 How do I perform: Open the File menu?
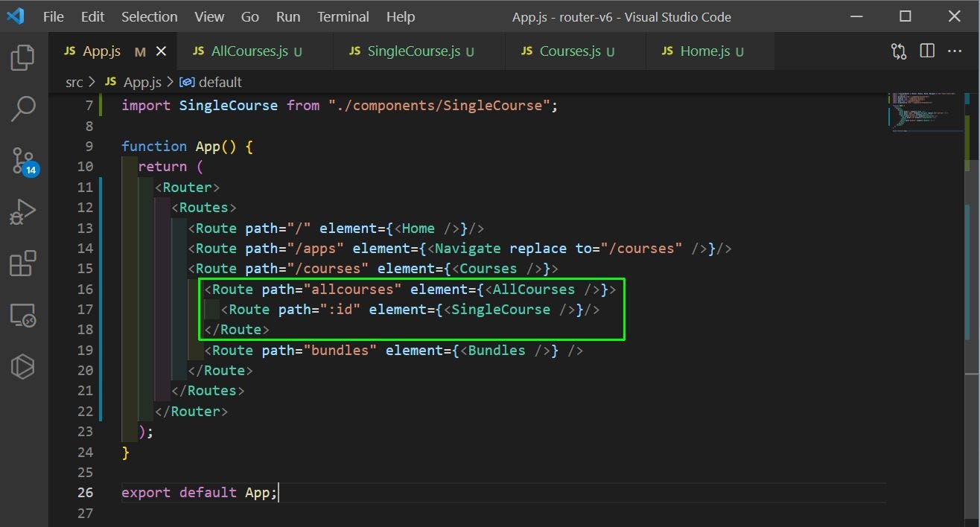click(54, 16)
